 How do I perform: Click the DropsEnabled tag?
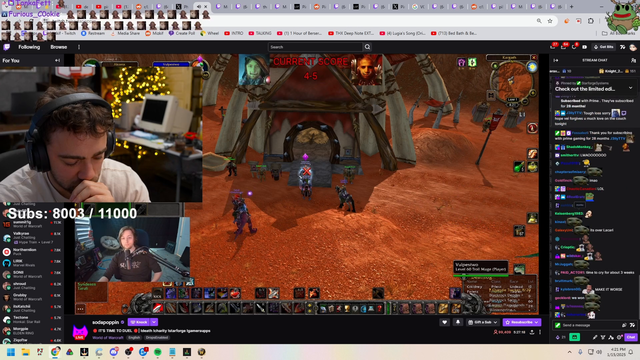point(157,338)
